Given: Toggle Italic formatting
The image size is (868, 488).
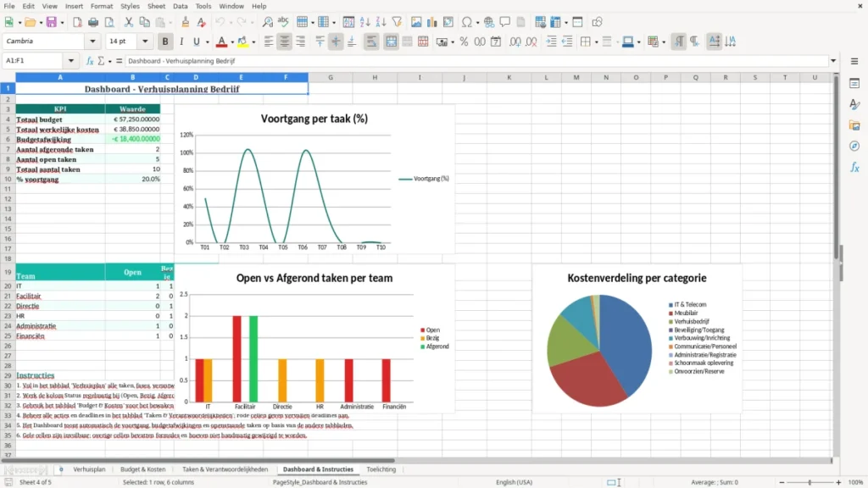Looking at the screenshot, I should tap(181, 42).
